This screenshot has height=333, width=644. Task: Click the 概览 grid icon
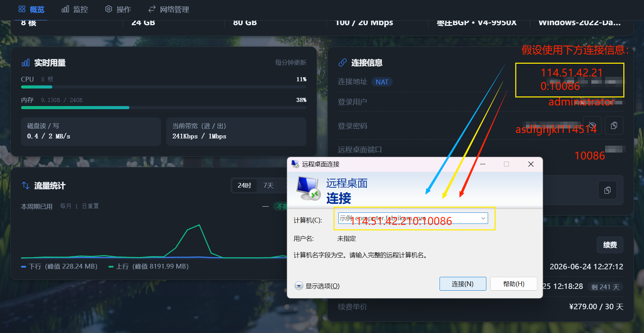tap(22, 9)
